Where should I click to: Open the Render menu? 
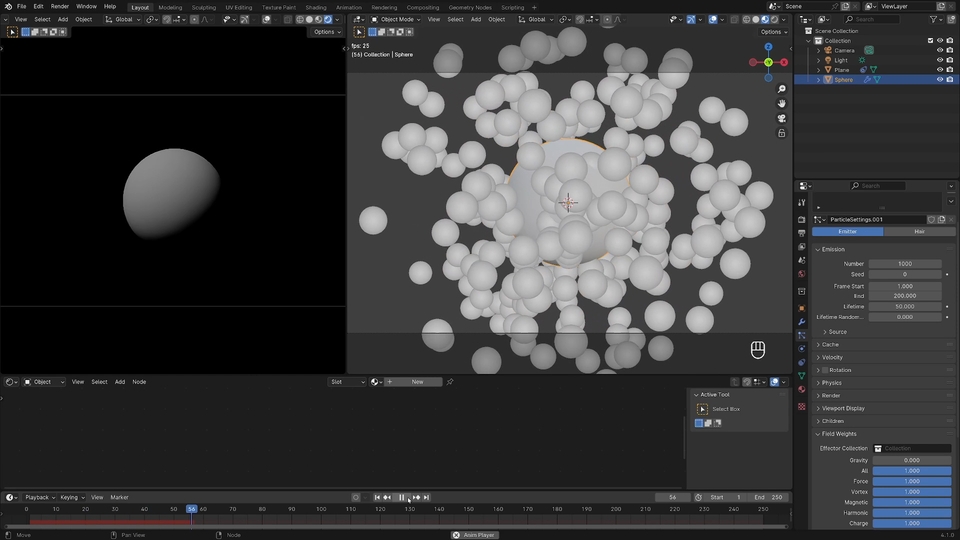pyautogui.click(x=59, y=6)
